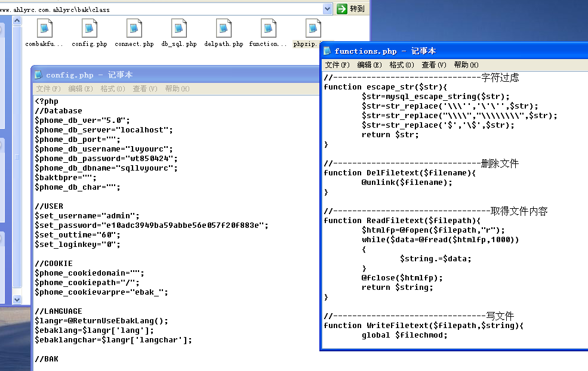Screen dimensions: 588x371
Task: Click the green 转到 go button
Action: [350, 8]
